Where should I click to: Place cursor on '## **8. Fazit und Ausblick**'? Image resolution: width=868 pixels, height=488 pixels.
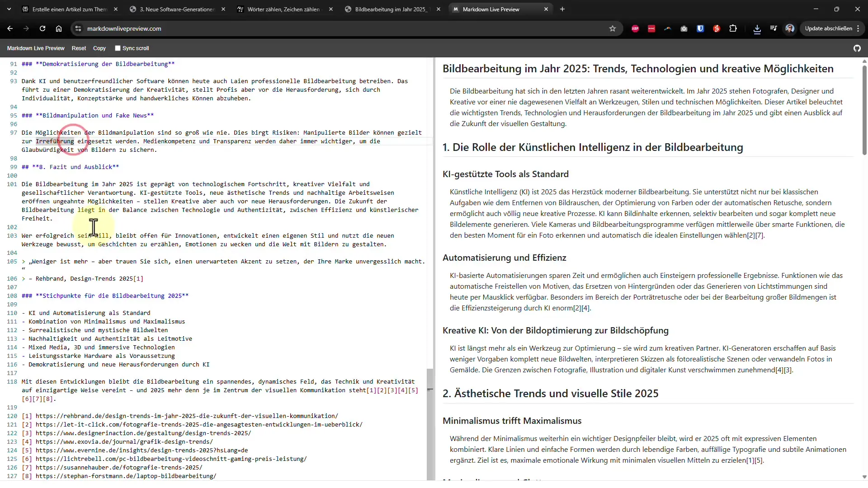tap(70, 167)
